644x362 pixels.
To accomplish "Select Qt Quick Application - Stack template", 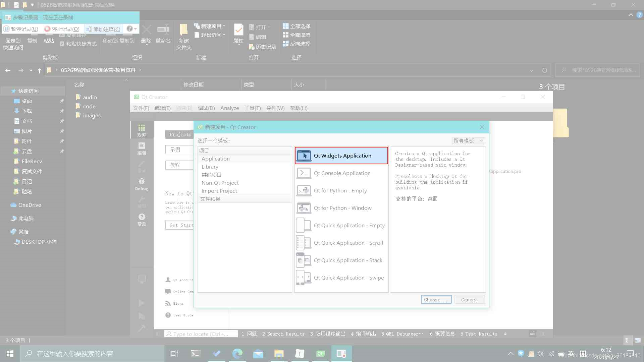I will (x=348, y=260).
